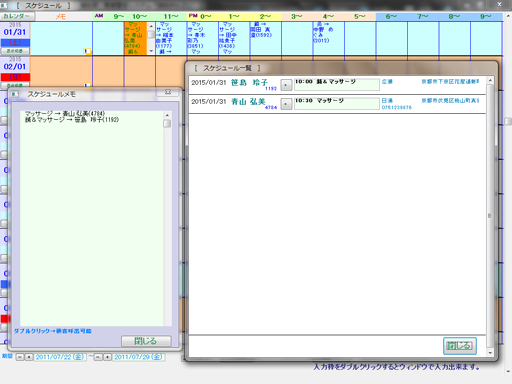Click the red (日) Sunday label
Screen dimensions: 512x384
pyautogui.click(x=15, y=77)
